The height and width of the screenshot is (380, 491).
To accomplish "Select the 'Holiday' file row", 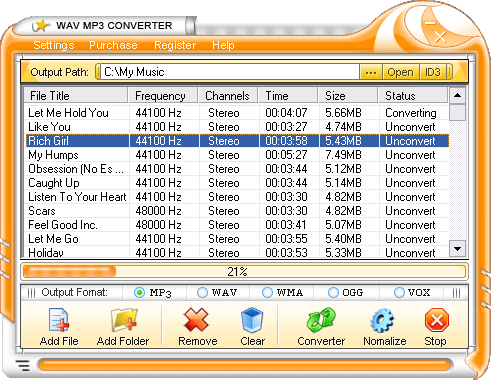I will point(237,252).
